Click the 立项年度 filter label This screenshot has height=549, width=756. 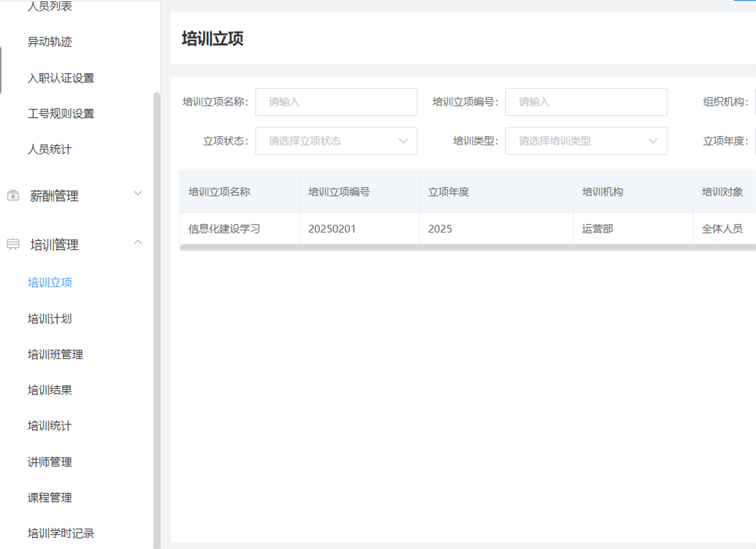pos(726,141)
